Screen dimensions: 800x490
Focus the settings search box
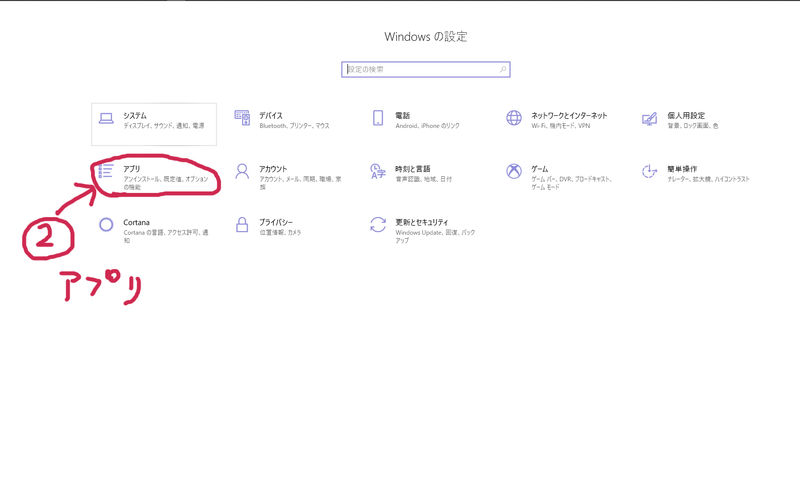pyautogui.click(x=426, y=69)
